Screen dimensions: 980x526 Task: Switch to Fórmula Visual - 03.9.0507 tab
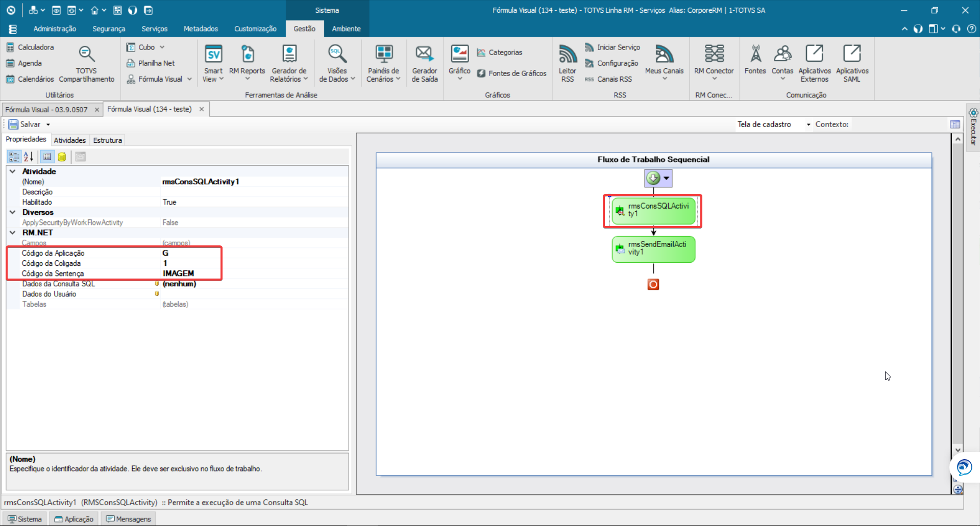click(46, 110)
